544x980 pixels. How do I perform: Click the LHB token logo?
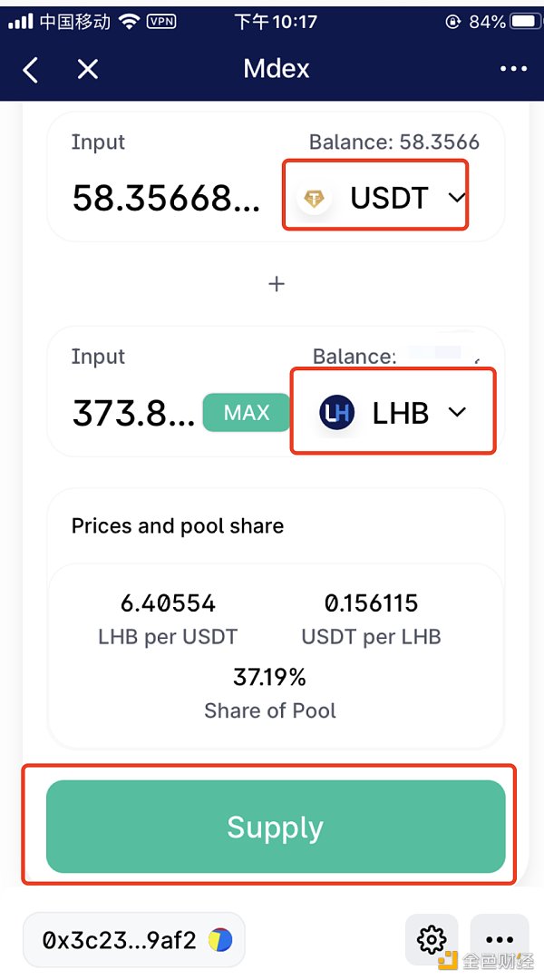pos(336,413)
